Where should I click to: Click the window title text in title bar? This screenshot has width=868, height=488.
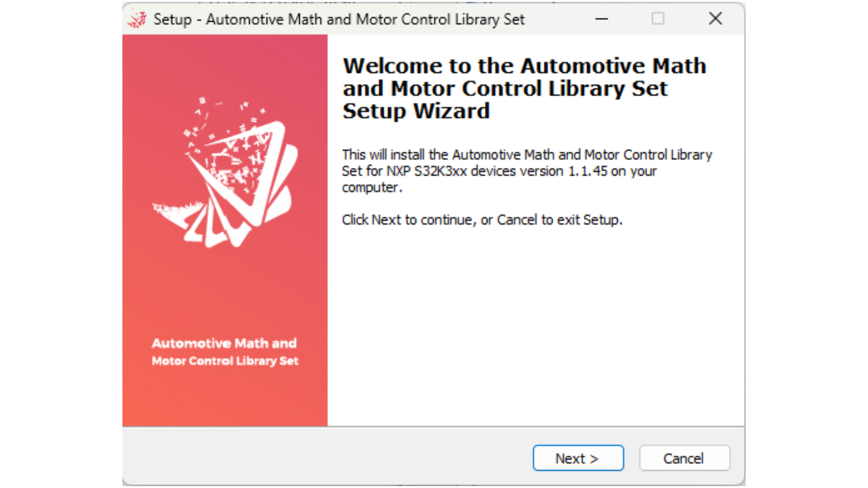click(339, 19)
